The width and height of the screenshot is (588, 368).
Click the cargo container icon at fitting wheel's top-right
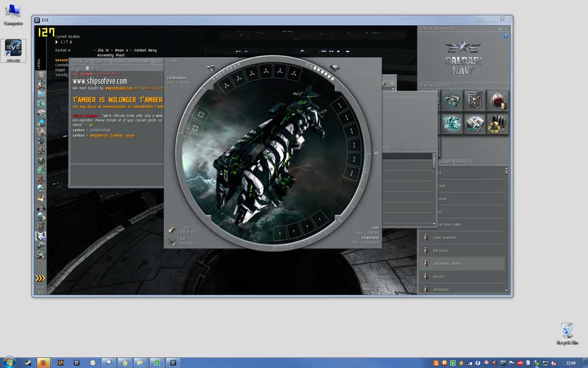tap(334, 68)
